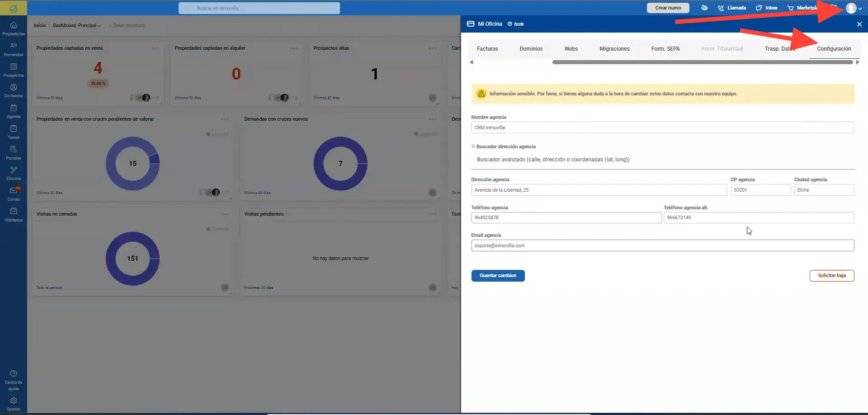This screenshot has width=868, height=415.
Task: Expand the Dashboard Principal dropdown
Action: 76,25
